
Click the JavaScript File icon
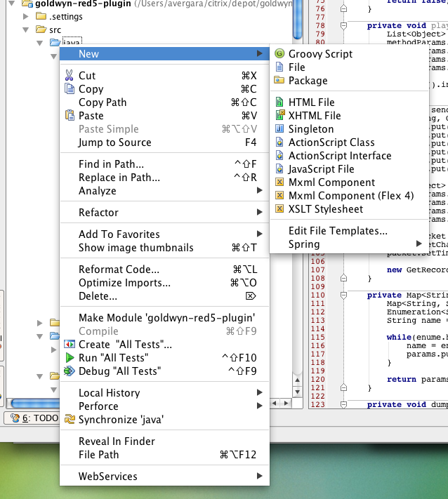(279, 168)
